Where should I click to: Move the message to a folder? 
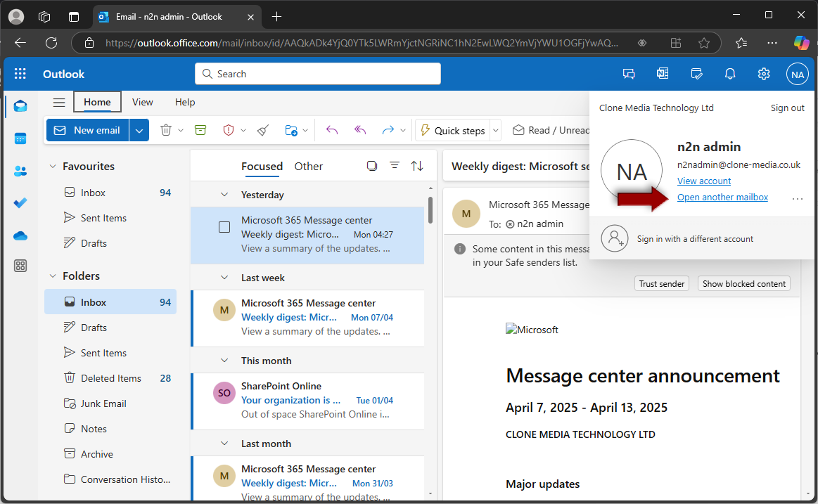pyautogui.click(x=291, y=130)
